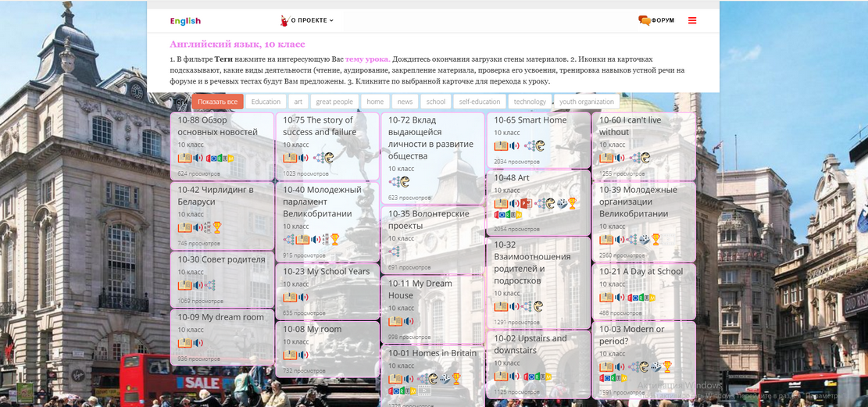Filter by the youth organization tag

587,102
